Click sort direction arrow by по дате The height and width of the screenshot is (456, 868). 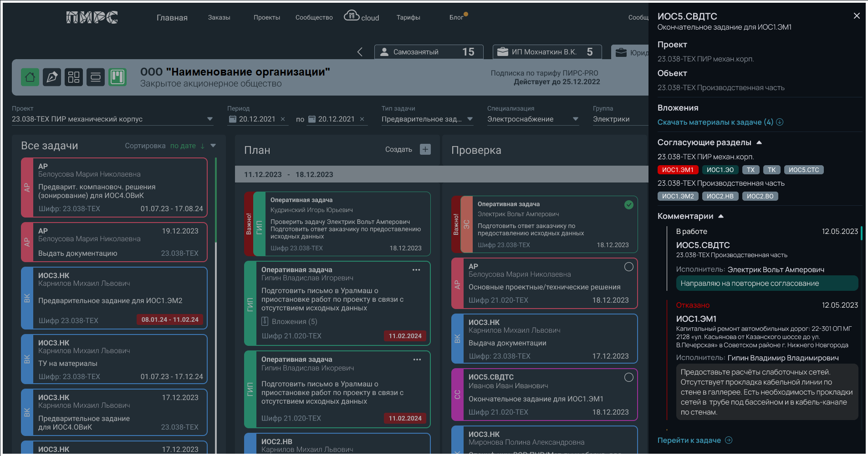pos(202,146)
